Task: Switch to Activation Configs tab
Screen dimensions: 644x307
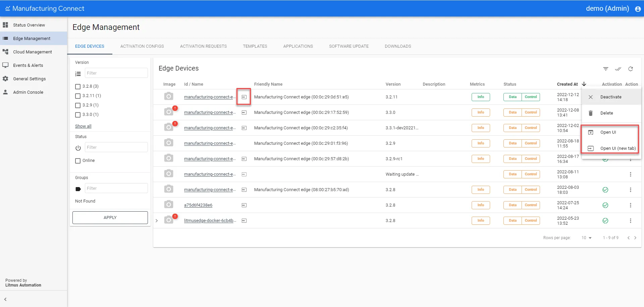Action: (x=142, y=46)
